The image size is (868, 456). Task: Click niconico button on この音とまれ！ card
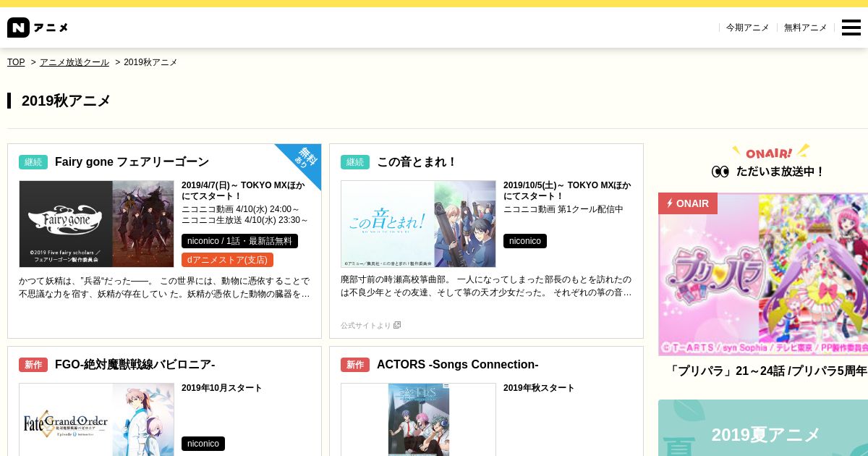click(x=525, y=241)
